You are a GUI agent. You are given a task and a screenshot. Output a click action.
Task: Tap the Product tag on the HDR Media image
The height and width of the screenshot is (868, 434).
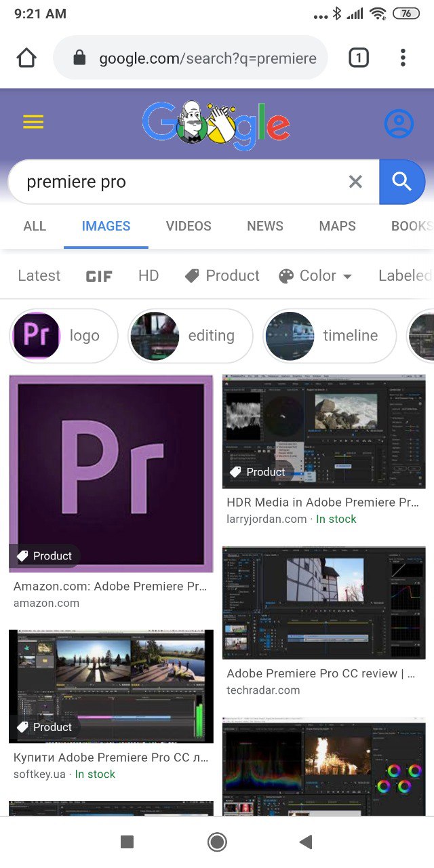coord(258,472)
